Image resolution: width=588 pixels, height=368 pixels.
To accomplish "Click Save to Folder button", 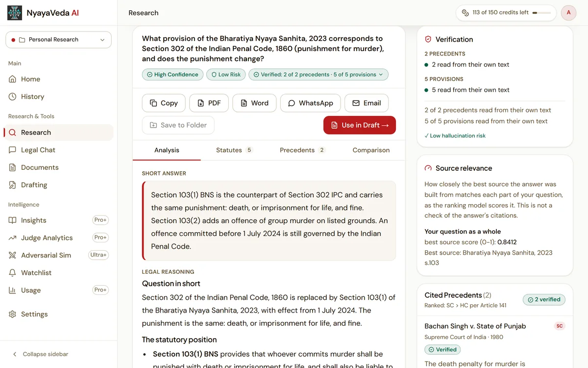I will click(178, 125).
